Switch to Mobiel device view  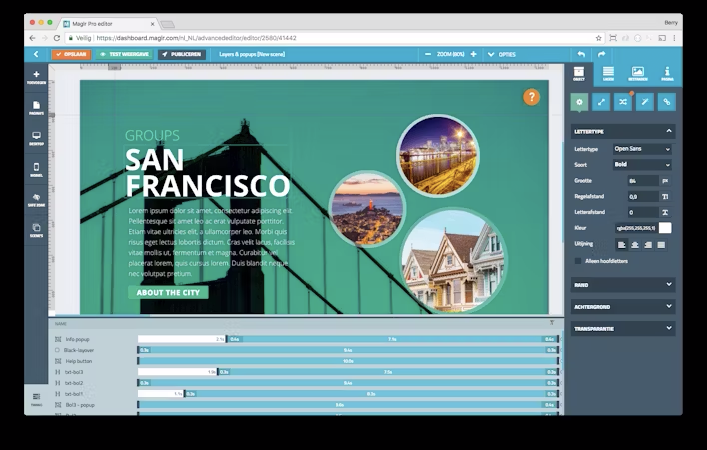[37, 168]
